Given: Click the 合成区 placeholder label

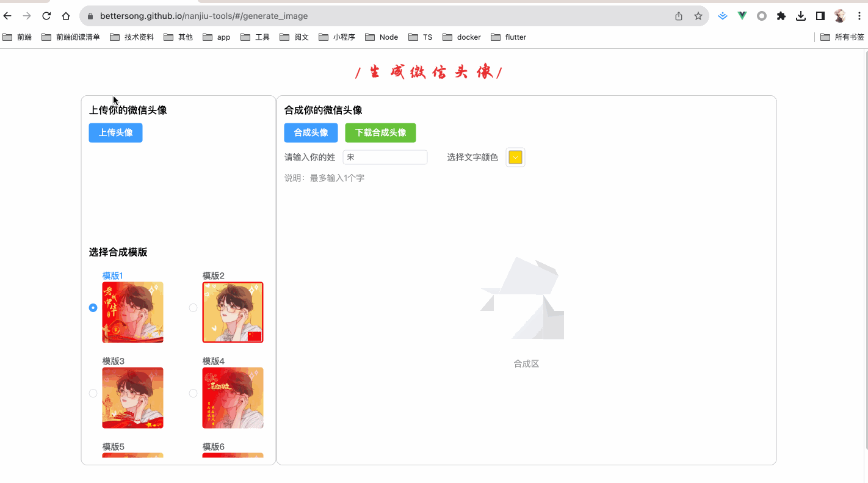Looking at the screenshot, I should click(x=526, y=364).
